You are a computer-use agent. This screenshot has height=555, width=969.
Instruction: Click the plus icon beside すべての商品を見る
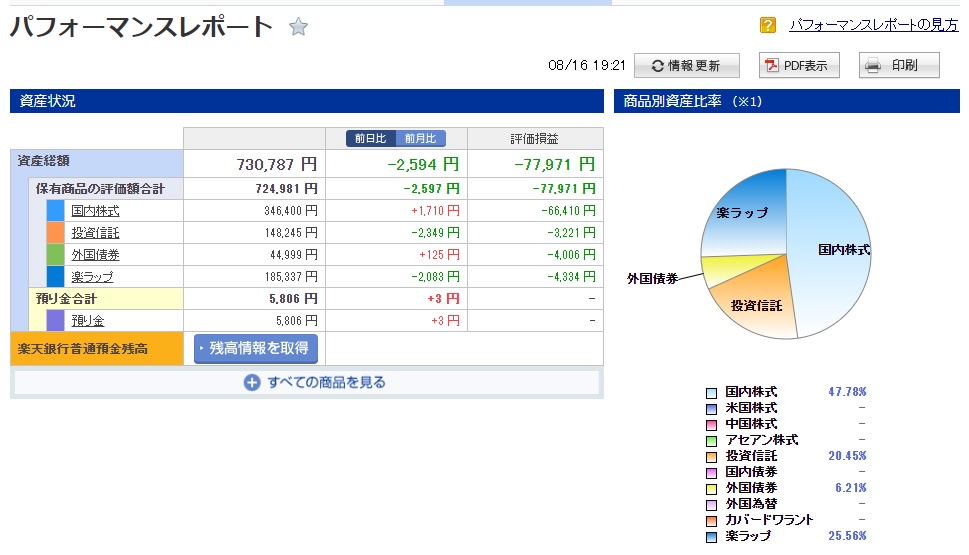[252, 383]
